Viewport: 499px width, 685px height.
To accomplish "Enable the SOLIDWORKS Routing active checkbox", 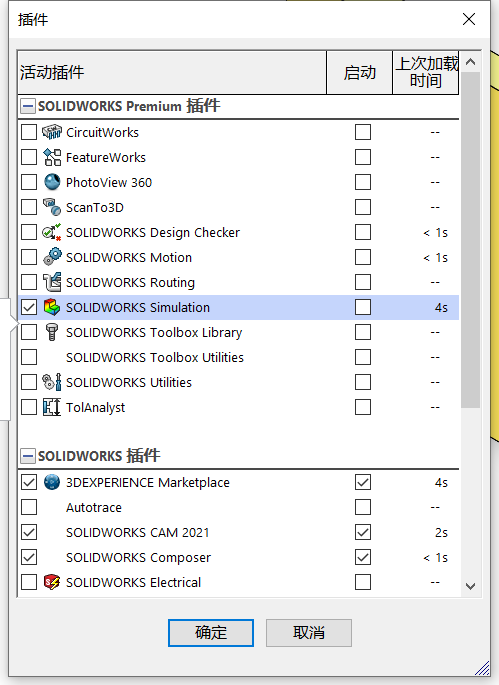I will [x=29, y=282].
